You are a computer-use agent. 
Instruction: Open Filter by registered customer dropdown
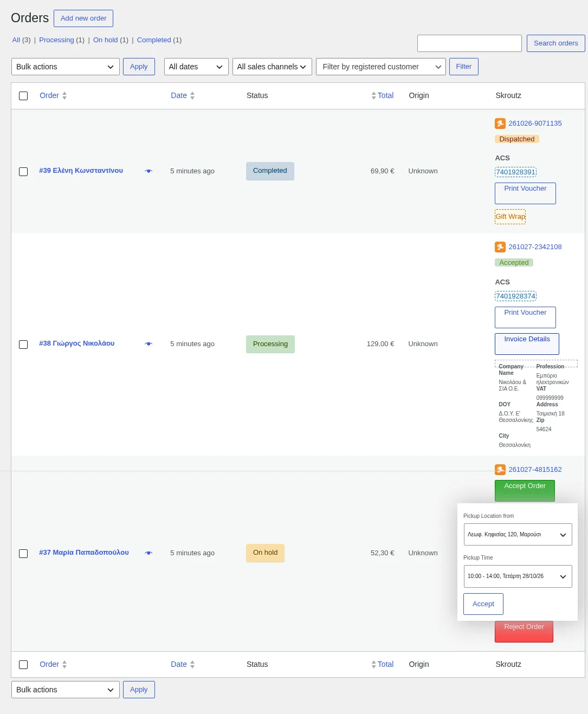pos(381,67)
